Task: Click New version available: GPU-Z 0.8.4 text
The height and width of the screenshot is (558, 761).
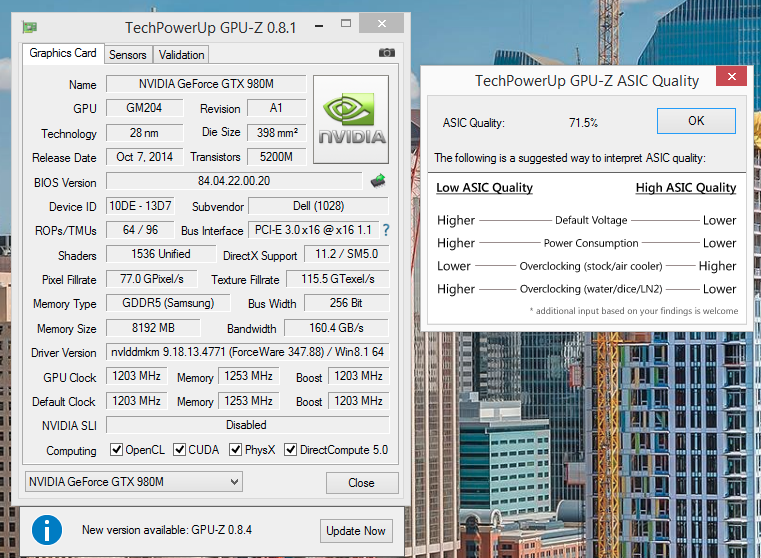Action: (x=167, y=530)
